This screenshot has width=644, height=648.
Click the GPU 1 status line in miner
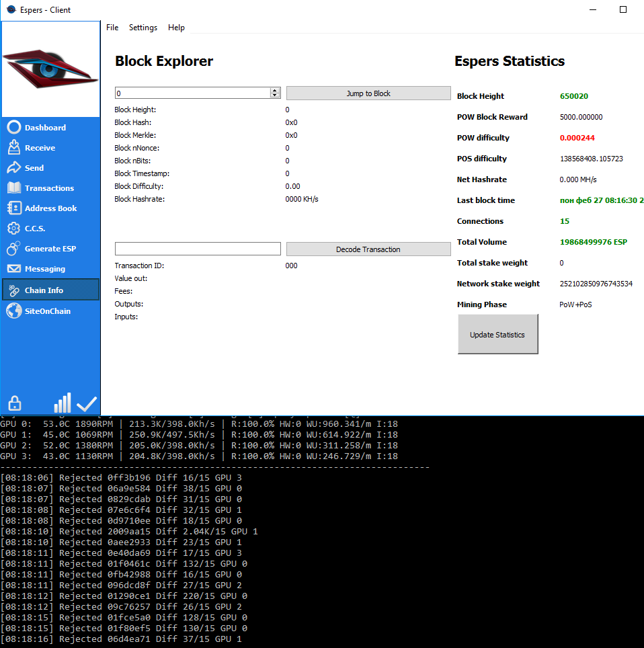coord(199,434)
